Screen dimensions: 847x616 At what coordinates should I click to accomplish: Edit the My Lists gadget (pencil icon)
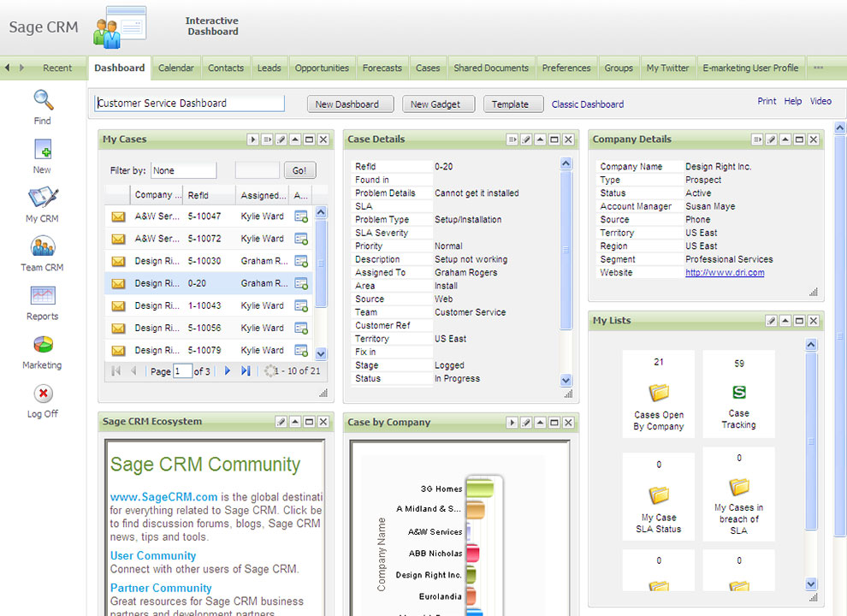(x=772, y=321)
